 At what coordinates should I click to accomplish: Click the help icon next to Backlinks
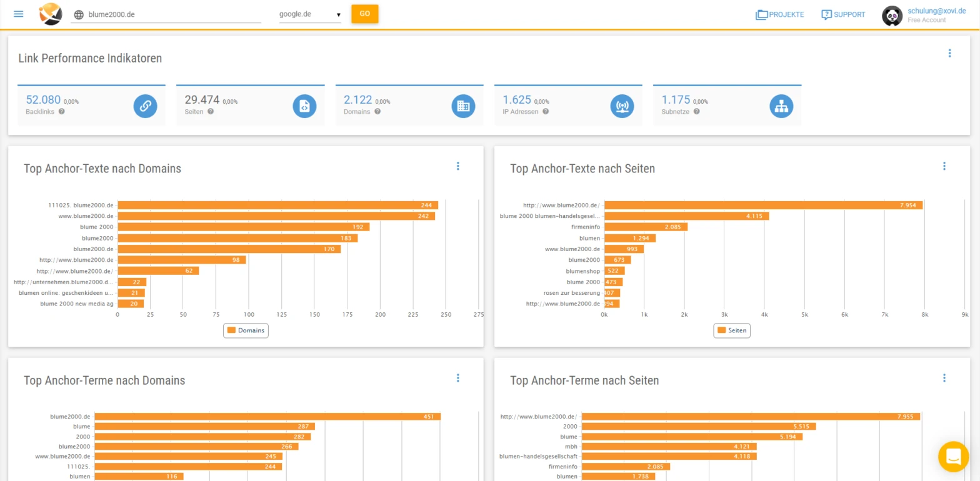pyautogui.click(x=62, y=112)
